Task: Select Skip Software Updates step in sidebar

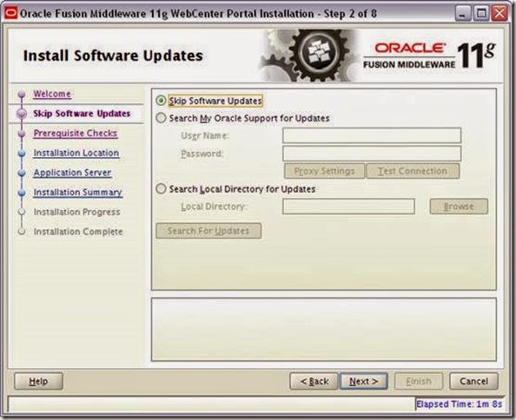Action: (x=82, y=114)
